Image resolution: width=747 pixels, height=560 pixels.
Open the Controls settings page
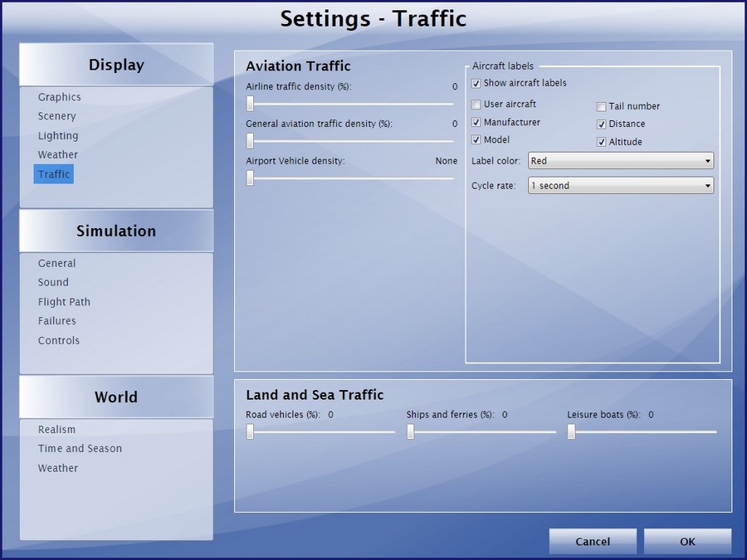(x=59, y=340)
